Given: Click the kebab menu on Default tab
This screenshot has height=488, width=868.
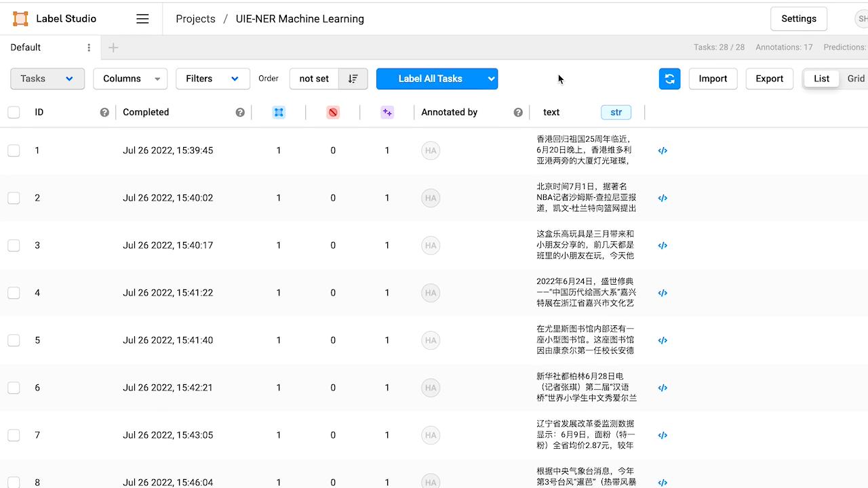Looking at the screenshot, I should click(88, 47).
